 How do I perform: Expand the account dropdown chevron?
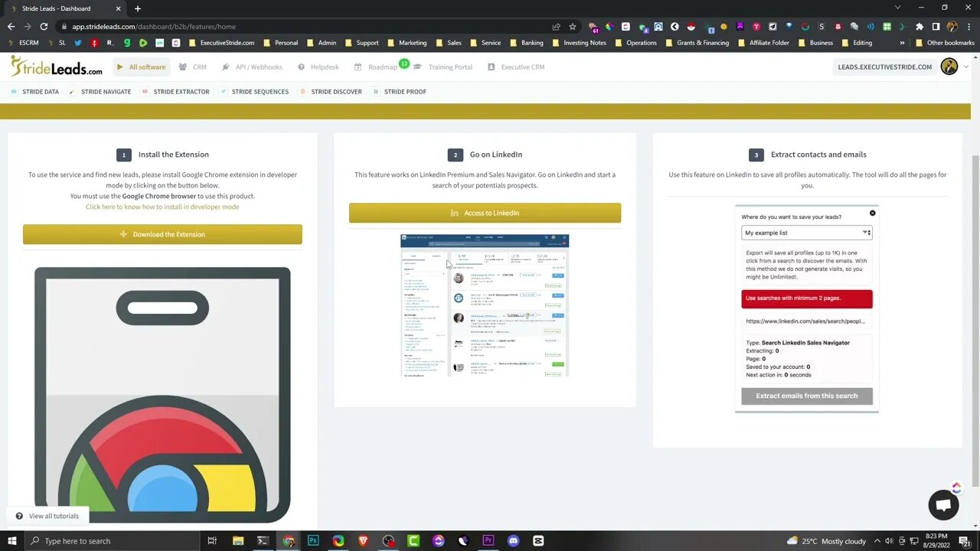965,67
